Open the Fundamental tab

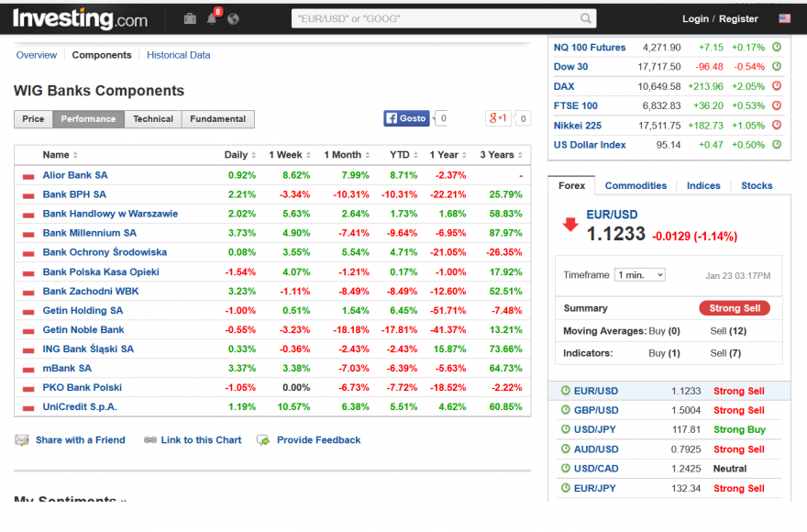(x=217, y=119)
